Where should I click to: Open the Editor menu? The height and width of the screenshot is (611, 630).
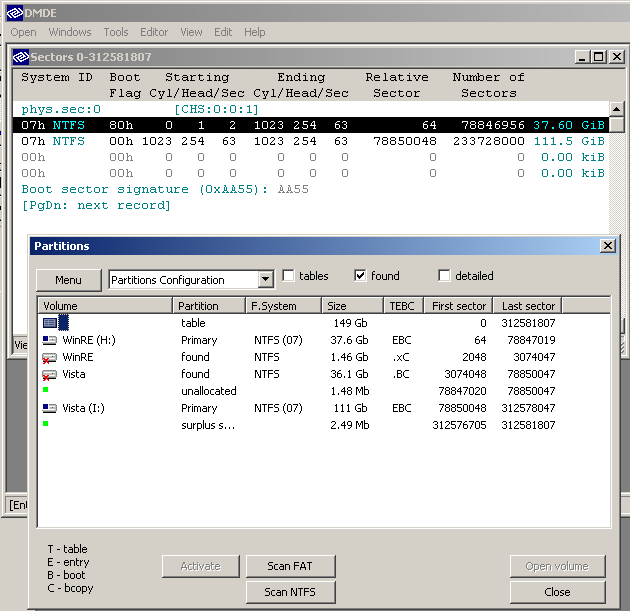click(x=154, y=32)
